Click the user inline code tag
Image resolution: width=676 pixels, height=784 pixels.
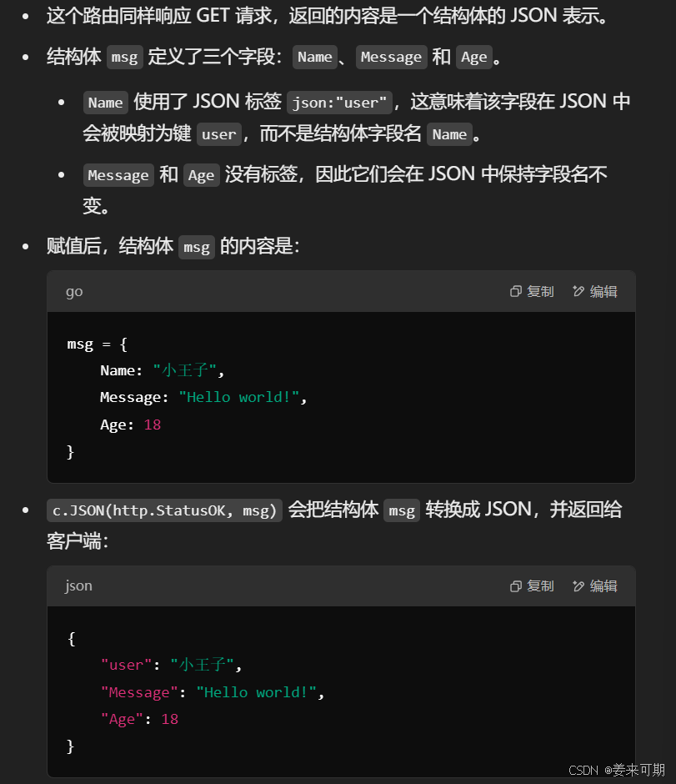(x=219, y=133)
